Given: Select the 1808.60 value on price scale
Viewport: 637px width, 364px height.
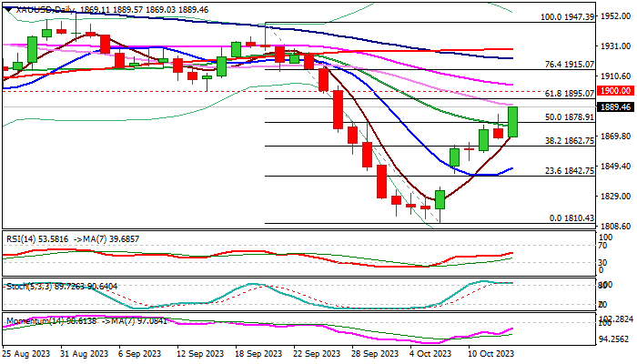Looking at the screenshot, I should click(616, 226).
